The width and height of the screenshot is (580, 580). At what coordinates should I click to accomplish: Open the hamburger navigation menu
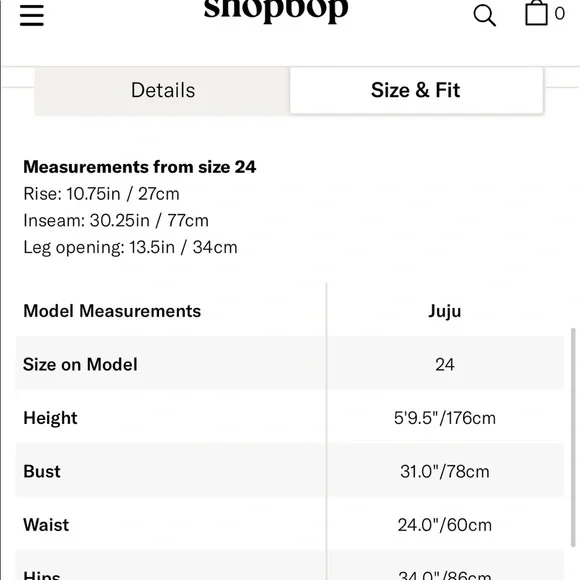coord(32,15)
